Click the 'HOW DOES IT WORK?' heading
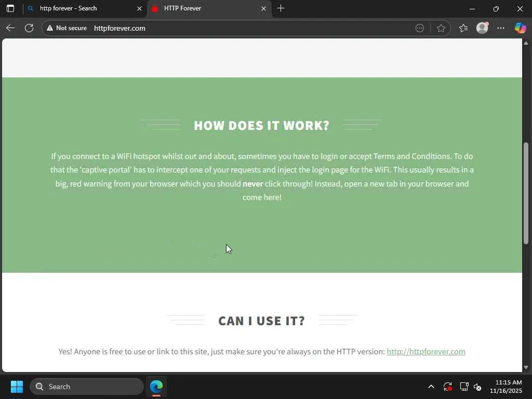 pyautogui.click(x=262, y=126)
